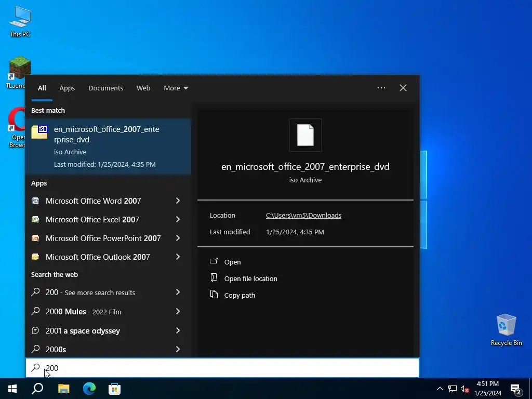The image size is (532, 399).
Task: Switch to the Documents search tab
Action: click(x=105, y=88)
